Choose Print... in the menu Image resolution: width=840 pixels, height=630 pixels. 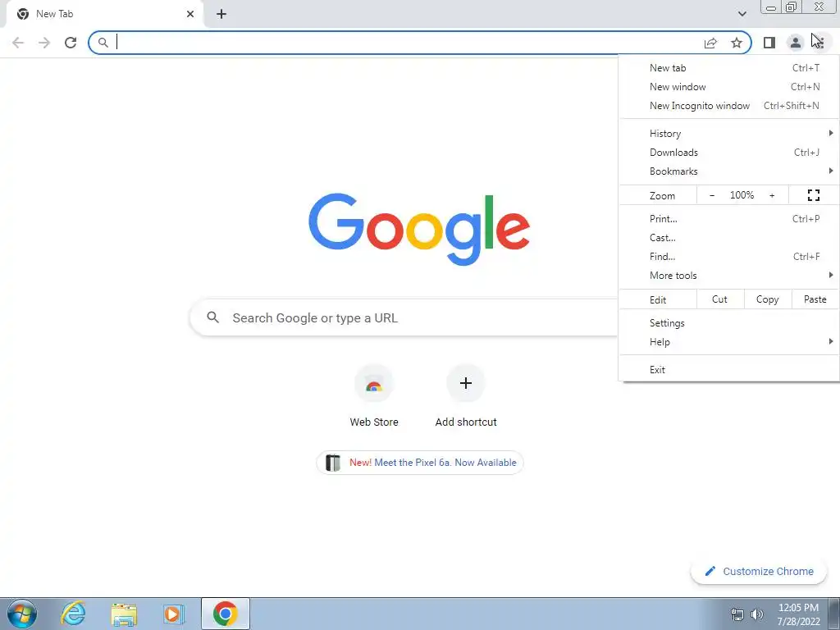tap(729, 218)
